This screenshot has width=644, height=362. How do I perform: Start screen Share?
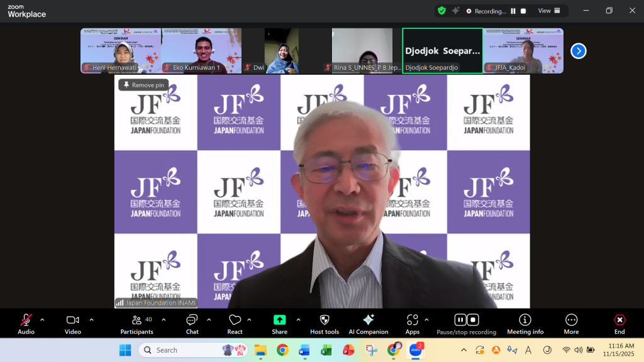279,324
